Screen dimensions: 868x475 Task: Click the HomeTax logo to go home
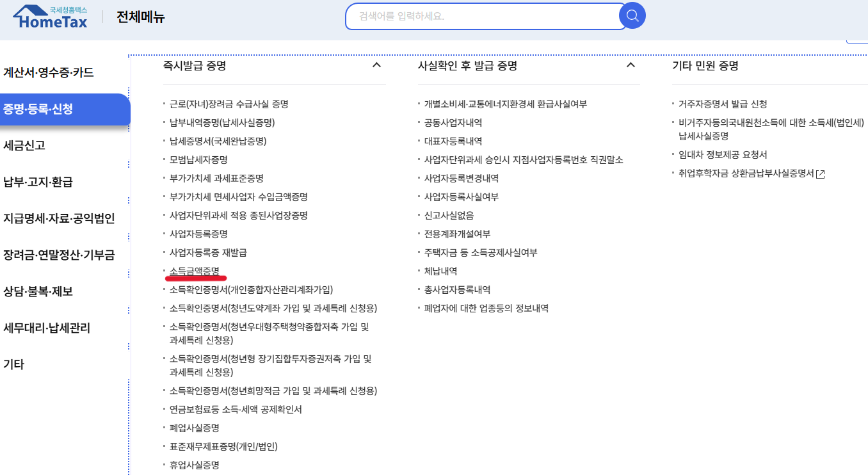[48, 16]
